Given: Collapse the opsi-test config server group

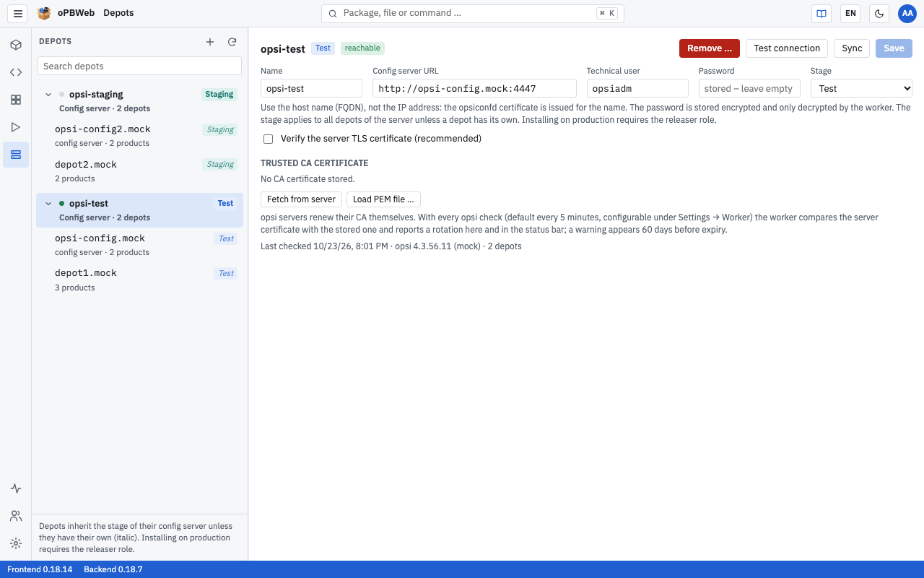Looking at the screenshot, I should click(48, 204).
